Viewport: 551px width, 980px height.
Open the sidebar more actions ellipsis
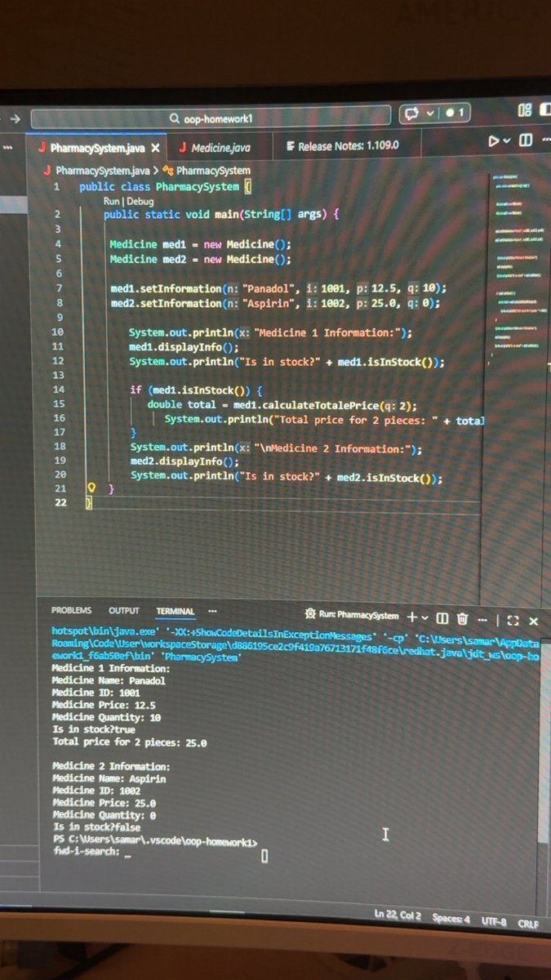tap(8, 148)
